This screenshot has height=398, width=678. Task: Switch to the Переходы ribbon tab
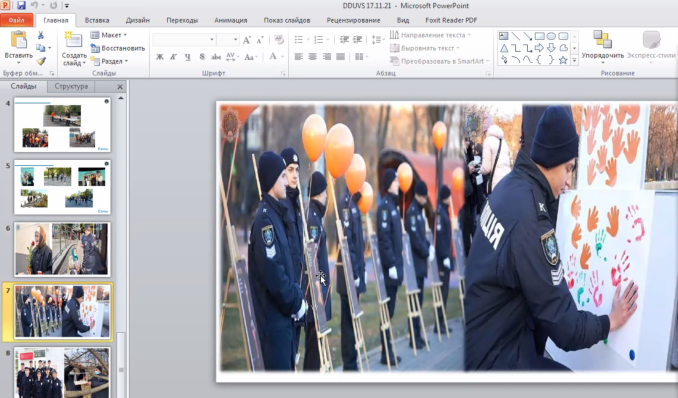coord(182,20)
